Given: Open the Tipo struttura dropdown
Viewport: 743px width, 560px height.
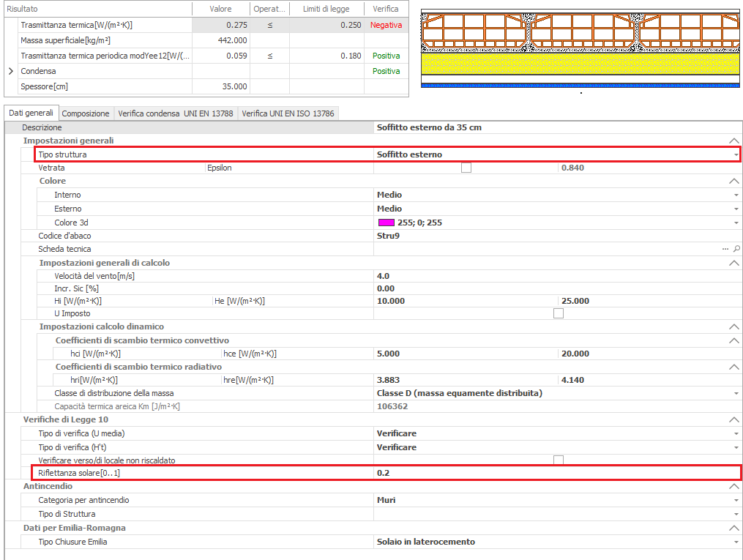Looking at the screenshot, I should 736,154.
